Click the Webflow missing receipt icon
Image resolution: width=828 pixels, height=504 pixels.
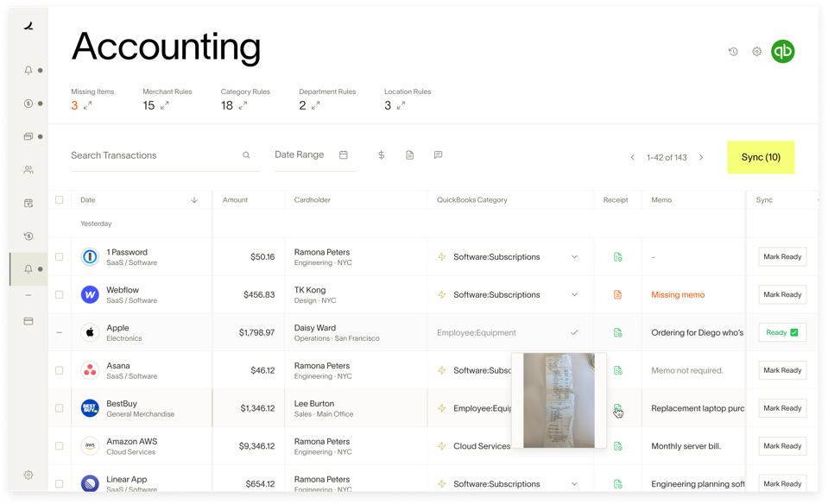click(x=617, y=295)
